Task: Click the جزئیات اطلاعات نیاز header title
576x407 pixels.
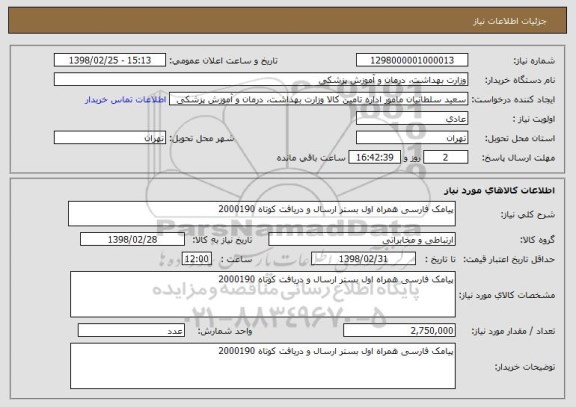Action: 510,21
